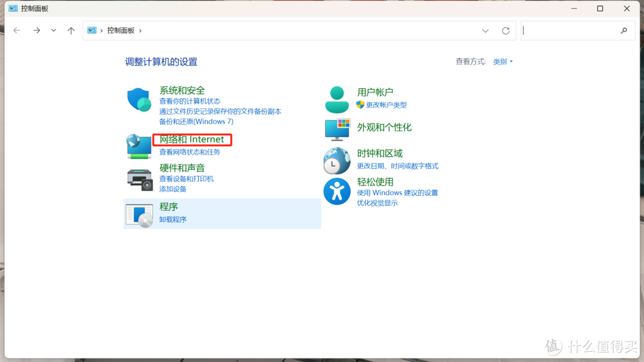Click the 更改帐户类型 link
This screenshot has height=362, width=644.
[386, 105]
